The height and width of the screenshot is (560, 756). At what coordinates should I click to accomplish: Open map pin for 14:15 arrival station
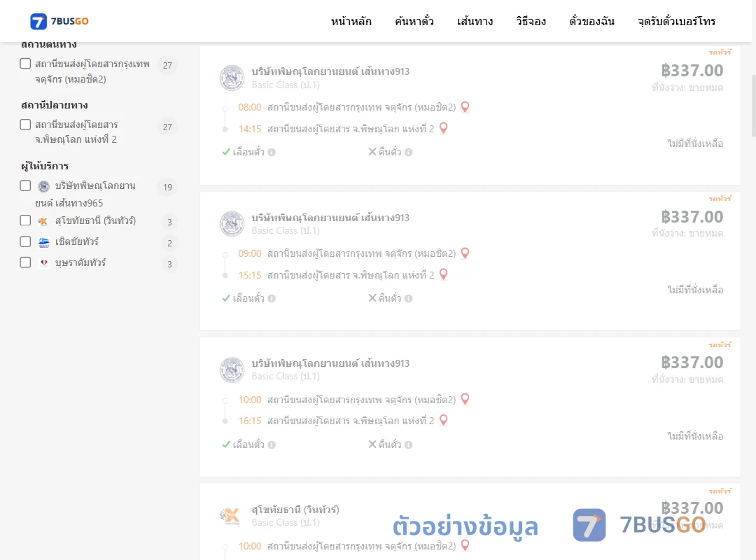coord(444,128)
